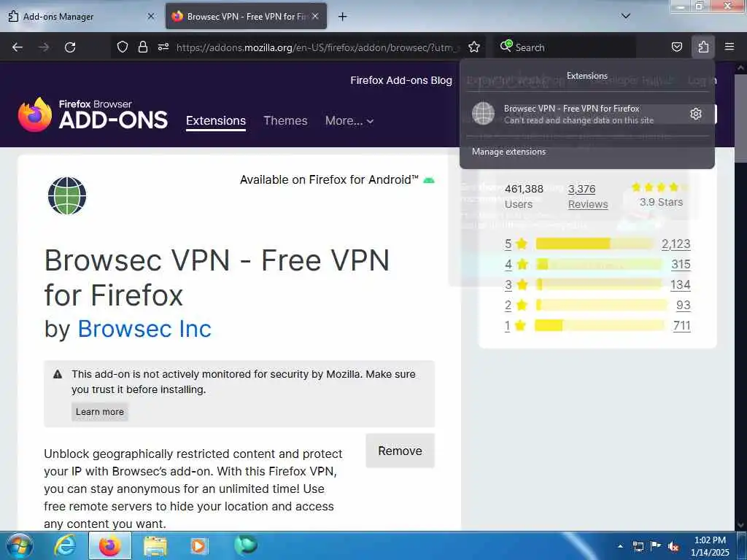Viewport: 747px width, 560px height.
Task: Open the list all tabs dropdown
Action: pyautogui.click(x=626, y=16)
